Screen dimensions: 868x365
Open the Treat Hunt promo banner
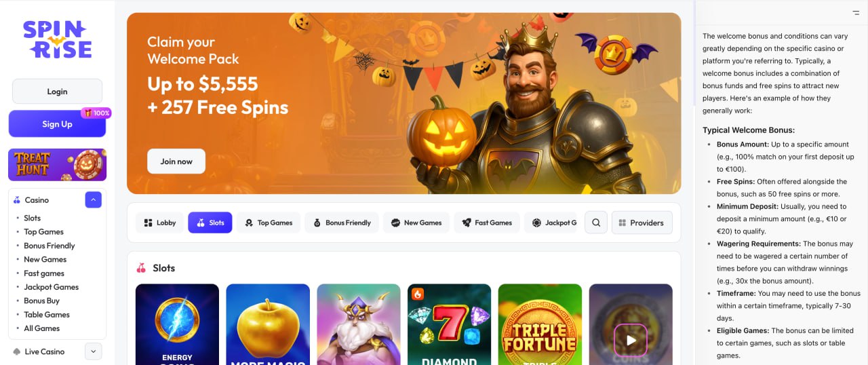(x=57, y=165)
